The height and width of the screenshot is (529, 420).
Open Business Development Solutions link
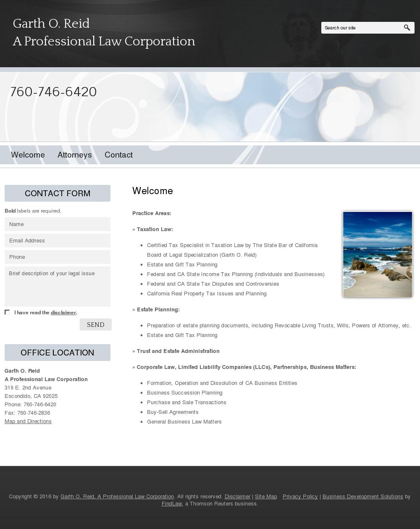coord(363,497)
